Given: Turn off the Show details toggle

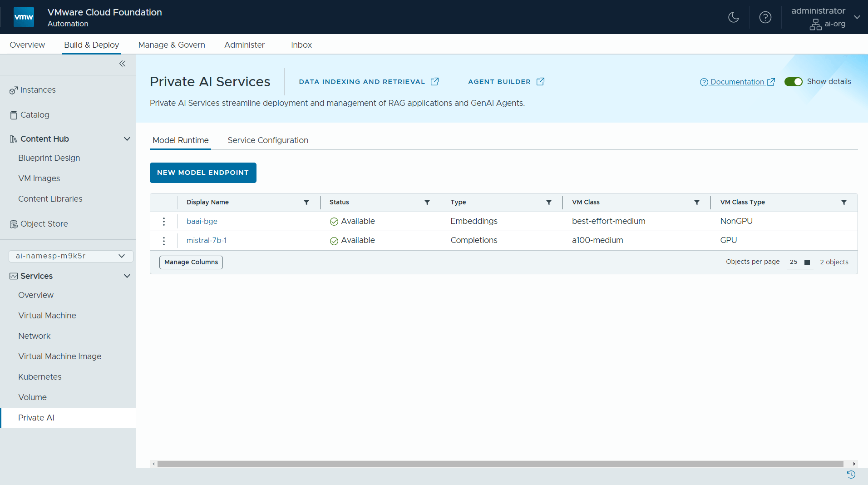Looking at the screenshot, I should click(793, 82).
